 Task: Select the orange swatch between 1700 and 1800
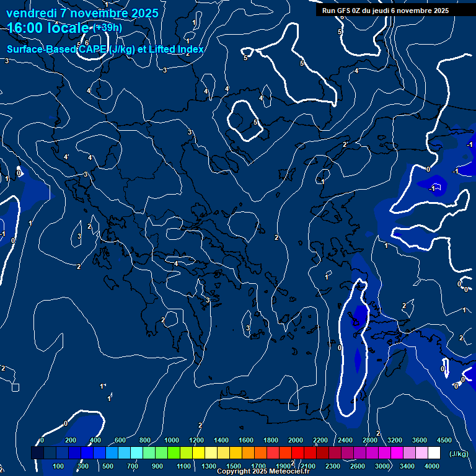click(260, 452)
